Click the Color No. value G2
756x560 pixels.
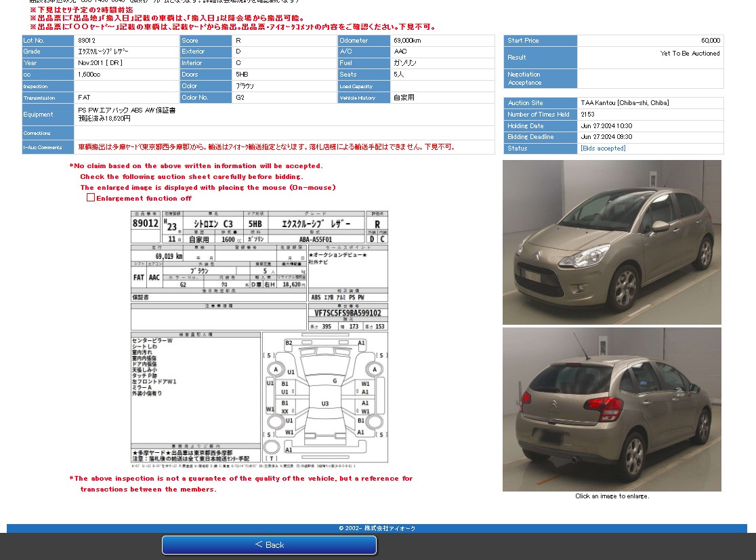[240, 98]
